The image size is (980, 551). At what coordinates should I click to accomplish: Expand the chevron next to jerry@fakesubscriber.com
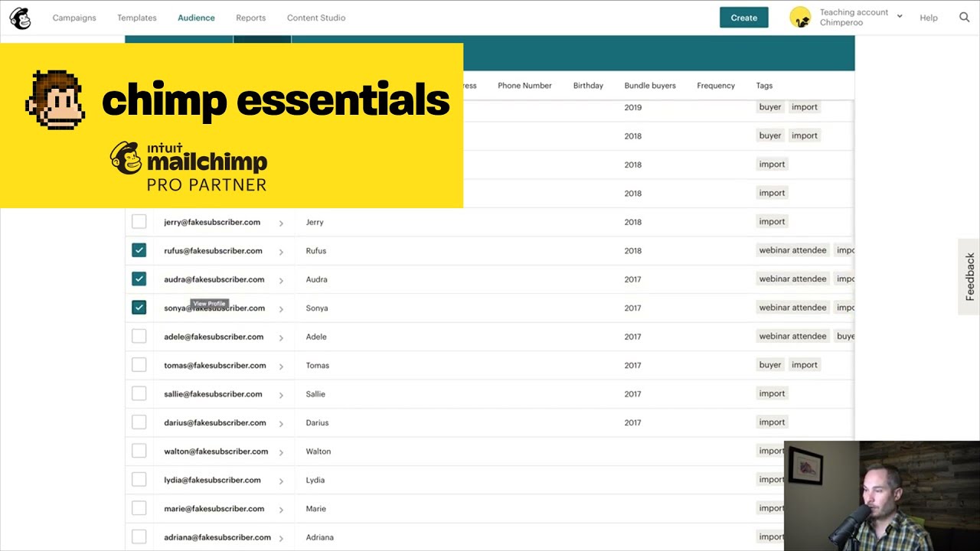coord(281,223)
